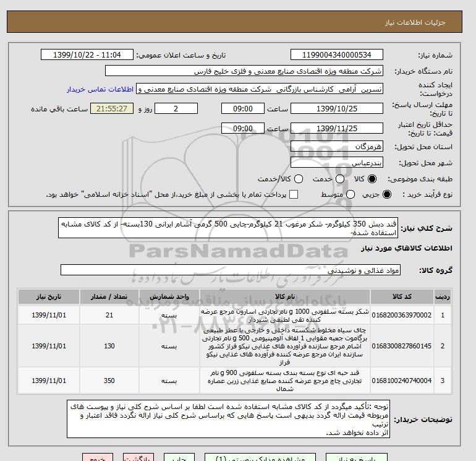This screenshot has height=461, width=476.
Task: Click the remaining days field showing 2
Action: click(176, 108)
